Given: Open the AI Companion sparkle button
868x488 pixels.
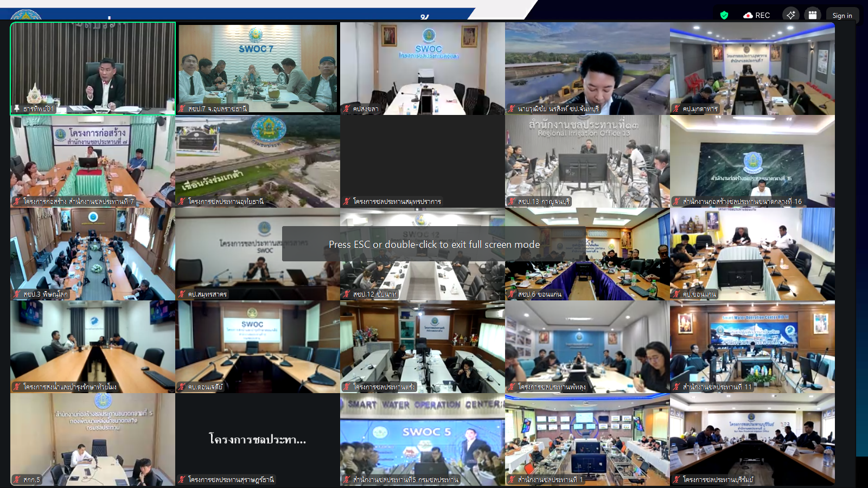Looking at the screenshot, I should [790, 15].
